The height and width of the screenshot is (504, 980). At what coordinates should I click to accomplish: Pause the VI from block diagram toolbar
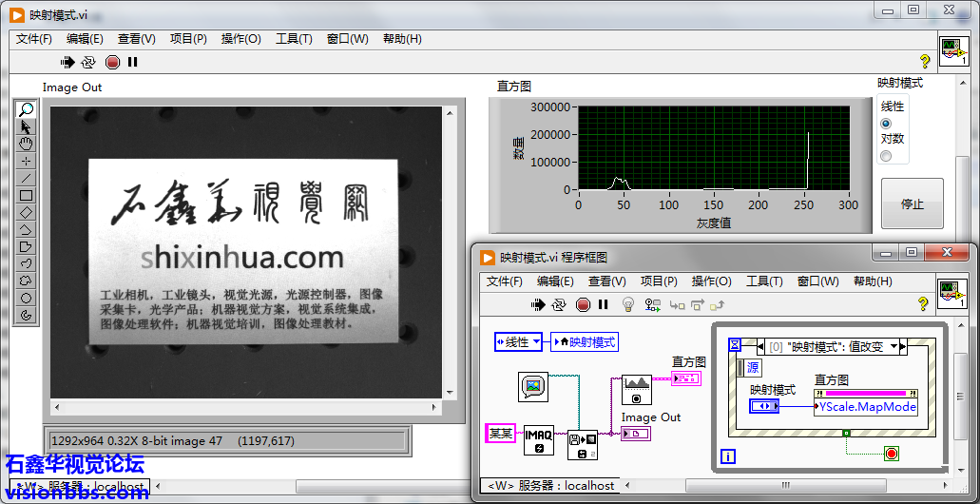tap(603, 304)
